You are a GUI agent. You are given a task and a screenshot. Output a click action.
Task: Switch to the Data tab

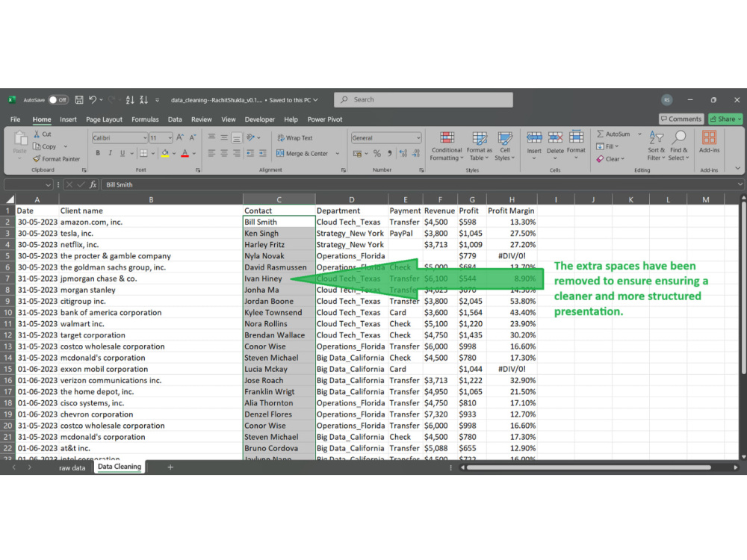(175, 119)
